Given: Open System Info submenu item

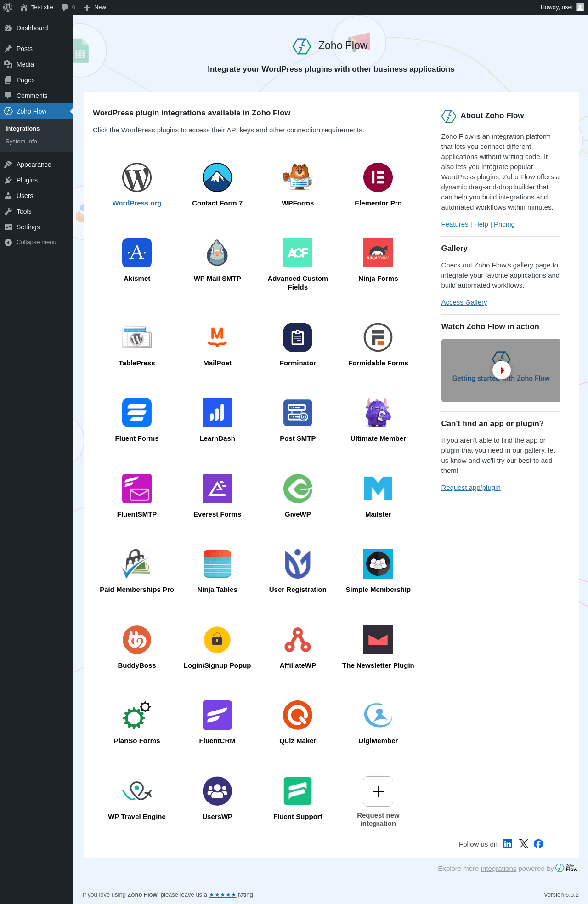Looking at the screenshot, I should click(x=37, y=142).
